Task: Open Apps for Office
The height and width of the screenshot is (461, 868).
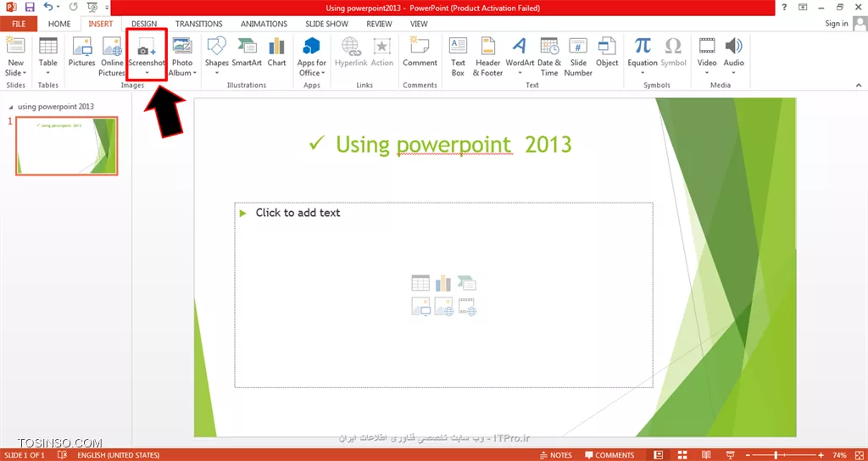Action: 312,57
